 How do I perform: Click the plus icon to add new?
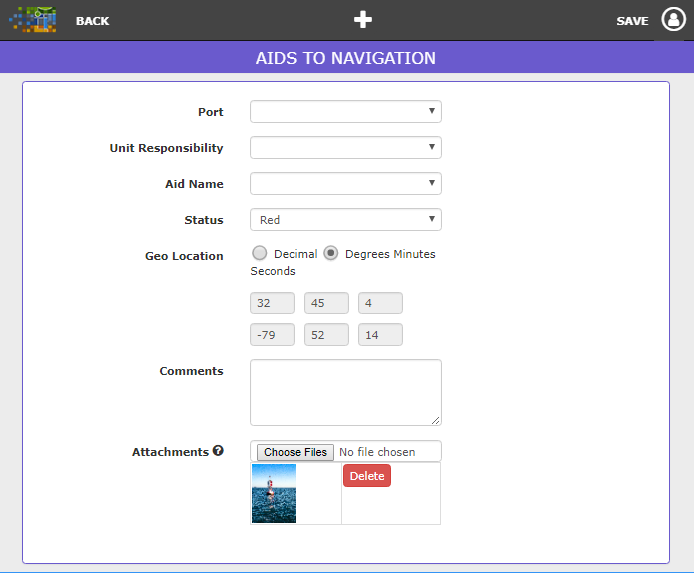click(362, 20)
